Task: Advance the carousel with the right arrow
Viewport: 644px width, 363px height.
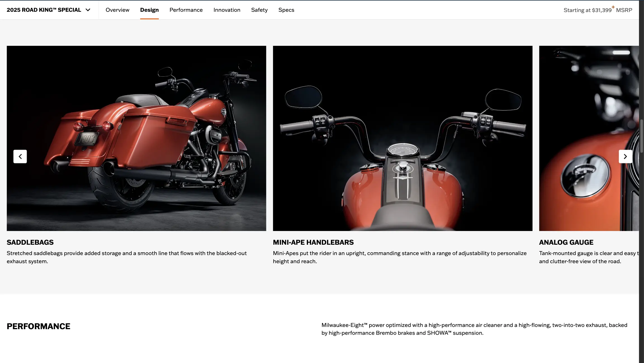Action: coord(625,156)
